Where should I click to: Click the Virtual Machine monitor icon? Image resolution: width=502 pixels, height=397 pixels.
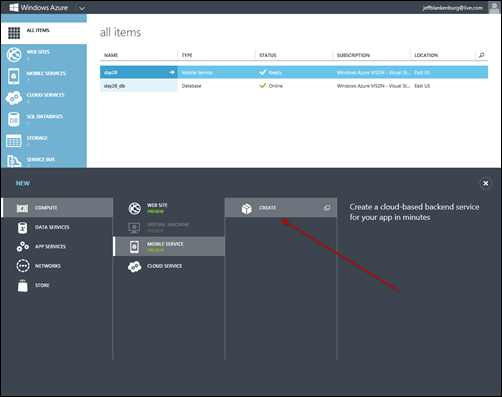click(134, 228)
